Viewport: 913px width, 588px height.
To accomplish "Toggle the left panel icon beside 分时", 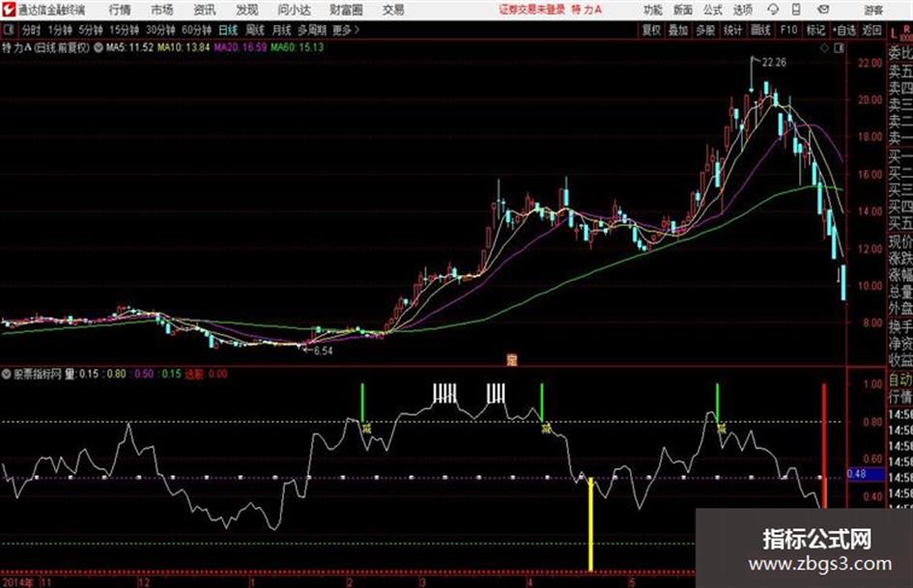I will 8,30.
